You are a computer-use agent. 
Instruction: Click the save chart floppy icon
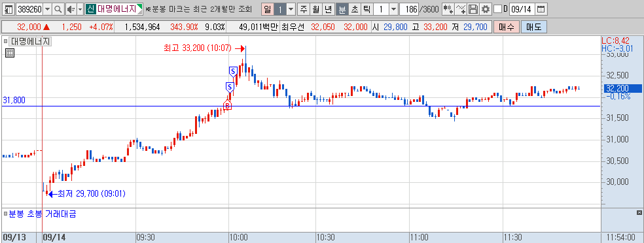(x=473, y=9)
